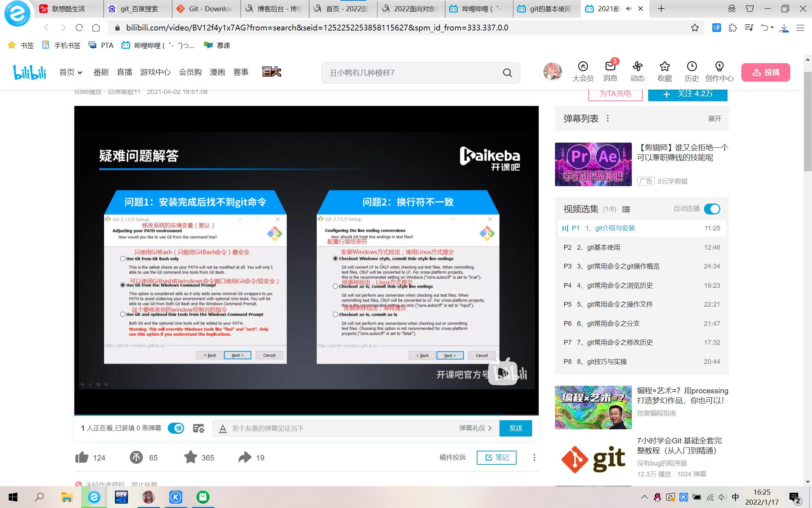Screen dimensions: 812x508
Task: Click the search magnifier icon
Action: 507,73
